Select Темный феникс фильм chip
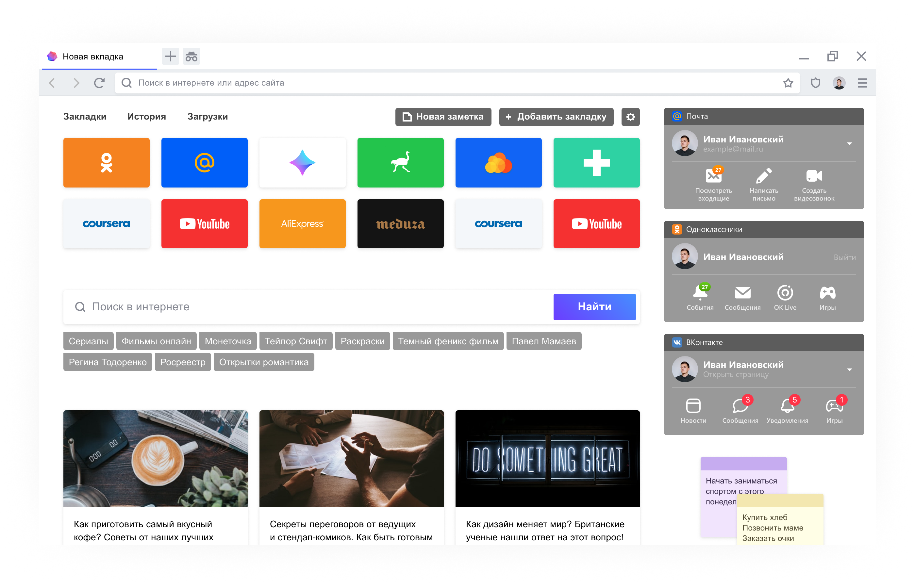This screenshot has width=915, height=588. tap(448, 341)
